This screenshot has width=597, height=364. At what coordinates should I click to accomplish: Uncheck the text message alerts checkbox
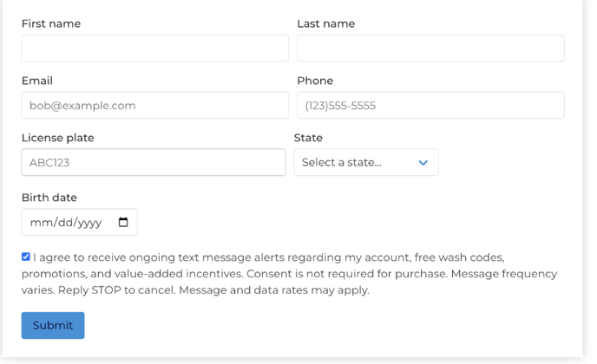click(25, 257)
